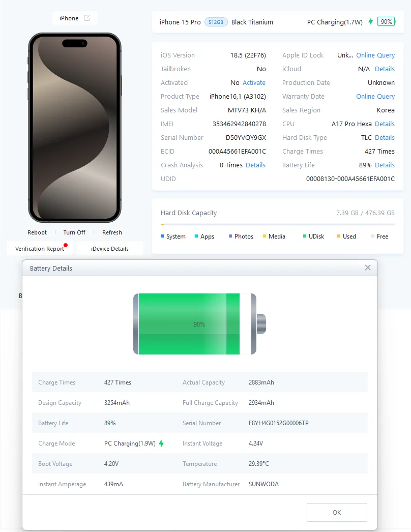Image resolution: width=411 pixels, height=532 pixels.
Task: Click the IMEI value 353462942840278
Action: click(239, 124)
